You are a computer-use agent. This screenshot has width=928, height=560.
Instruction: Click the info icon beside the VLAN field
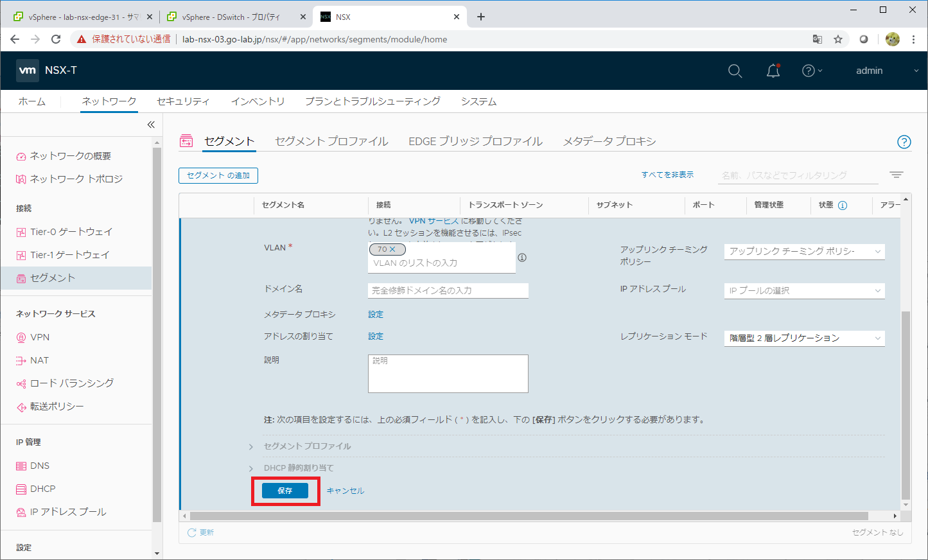[522, 258]
